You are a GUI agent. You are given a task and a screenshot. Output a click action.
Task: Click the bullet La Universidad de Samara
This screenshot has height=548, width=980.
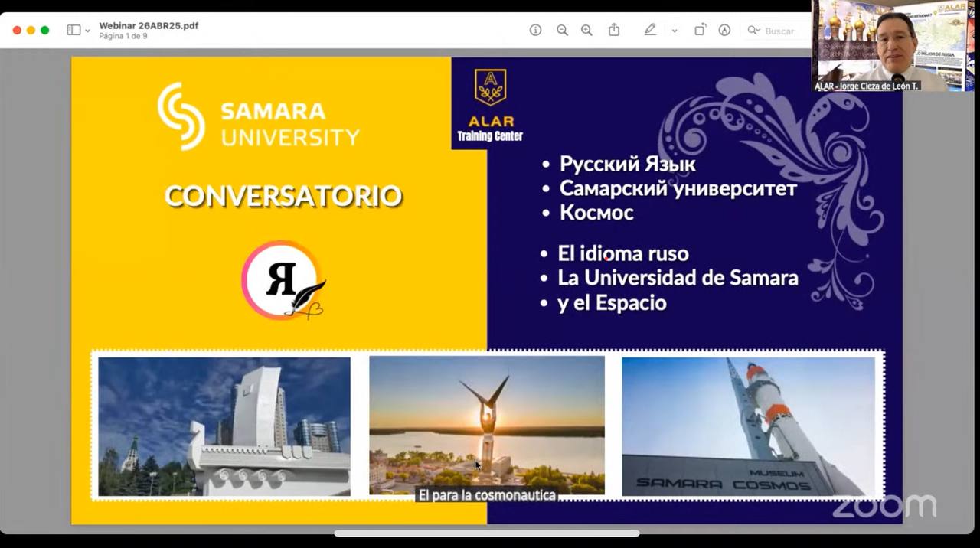(678, 278)
